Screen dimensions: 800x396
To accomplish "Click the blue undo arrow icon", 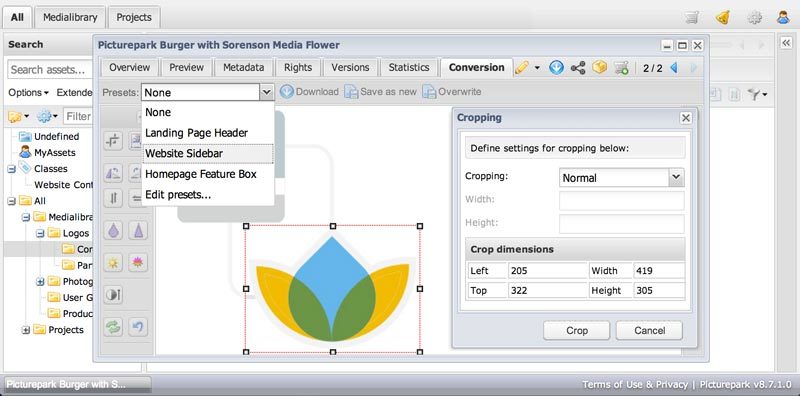I will 138,327.
